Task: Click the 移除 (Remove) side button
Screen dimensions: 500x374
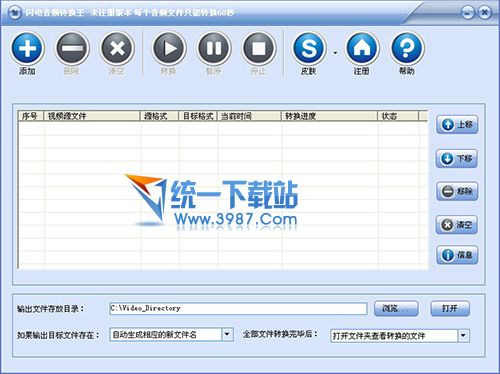Action: click(x=457, y=192)
